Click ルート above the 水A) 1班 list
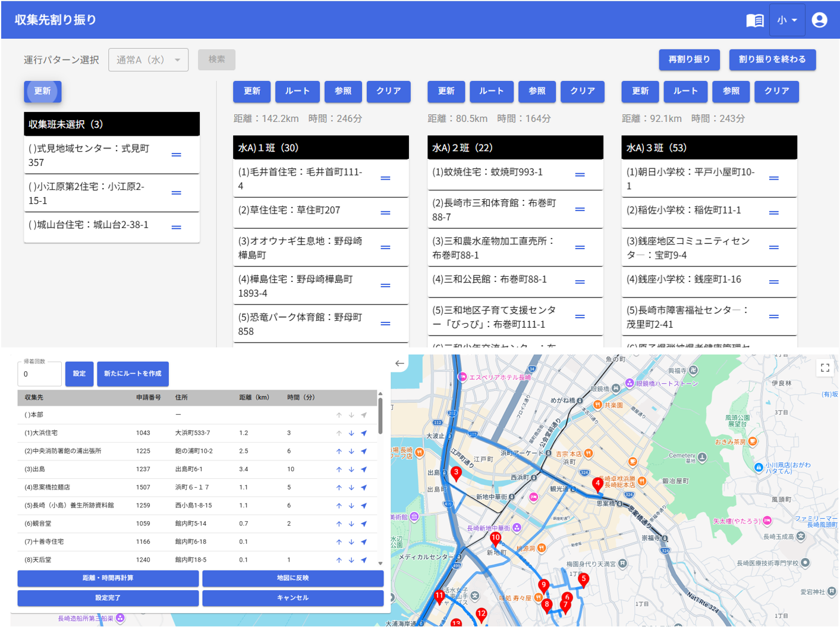This screenshot has width=840, height=627. (297, 91)
